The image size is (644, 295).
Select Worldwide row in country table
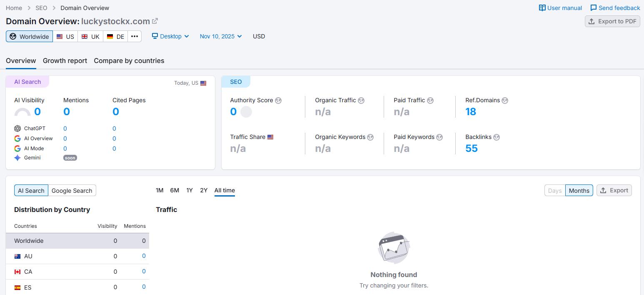point(77,241)
